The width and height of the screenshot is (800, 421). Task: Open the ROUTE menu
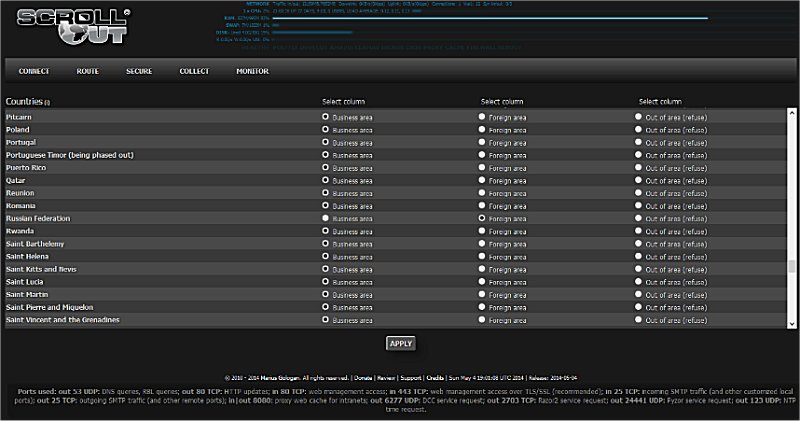[87, 72]
